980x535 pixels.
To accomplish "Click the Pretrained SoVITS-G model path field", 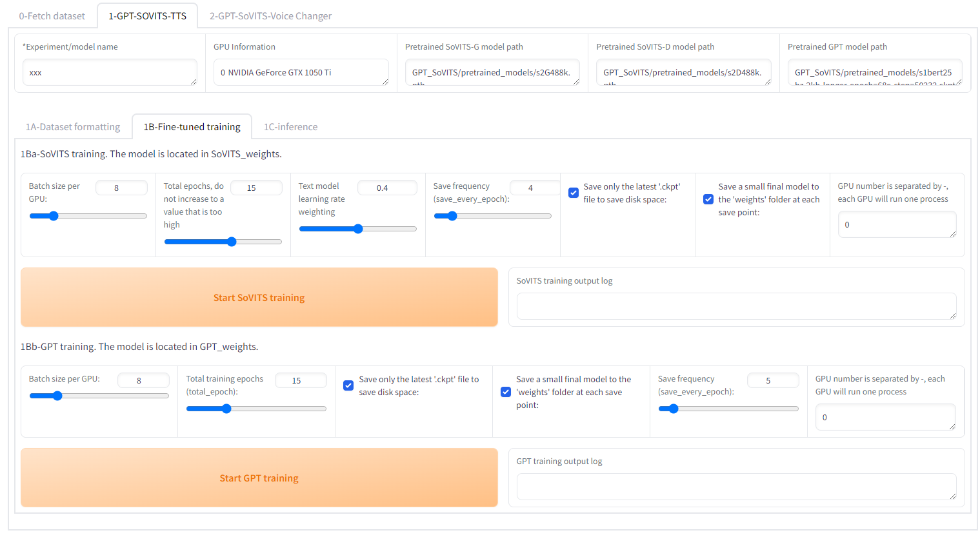I will tap(492, 72).
